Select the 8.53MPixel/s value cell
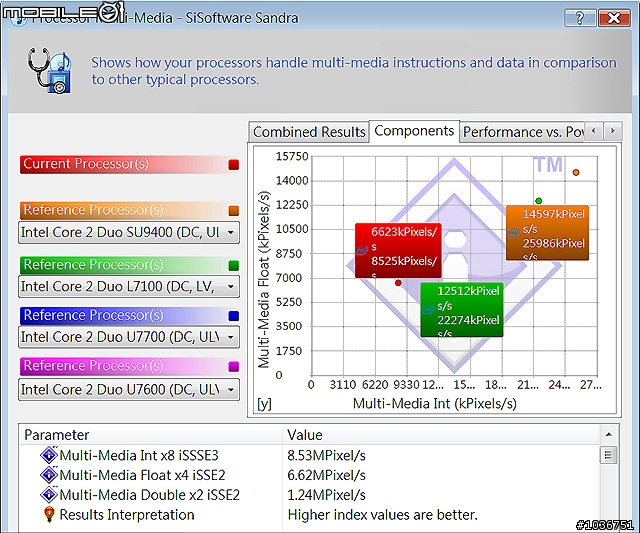This screenshot has width=640, height=533. click(326, 455)
